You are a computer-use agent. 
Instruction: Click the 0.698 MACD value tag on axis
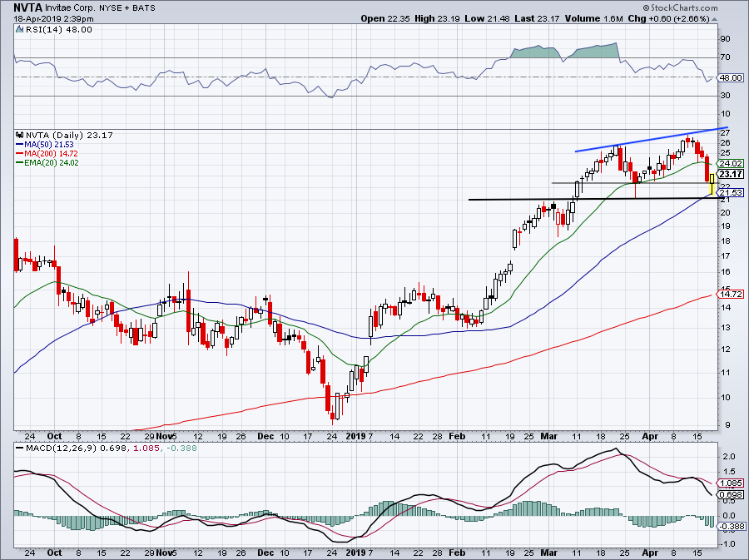pos(731,495)
